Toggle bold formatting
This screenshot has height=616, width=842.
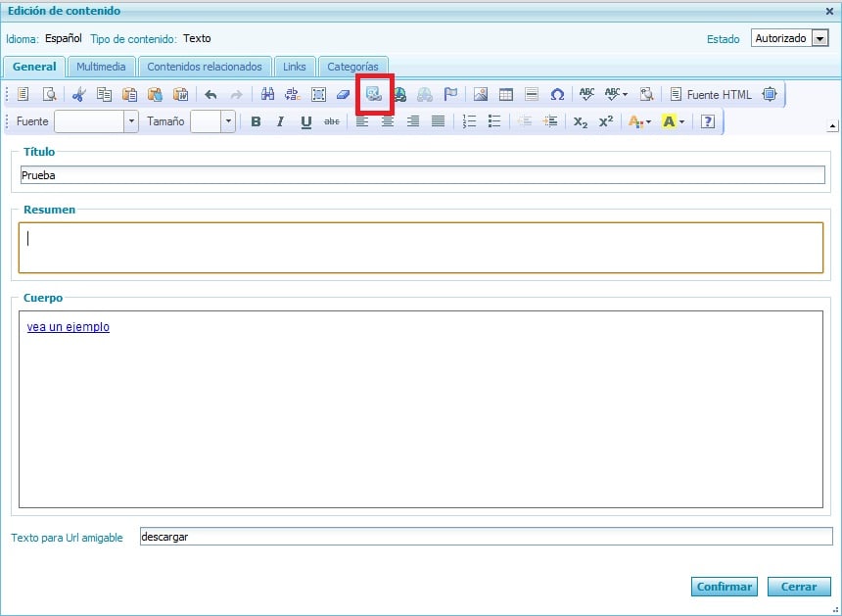pos(256,121)
